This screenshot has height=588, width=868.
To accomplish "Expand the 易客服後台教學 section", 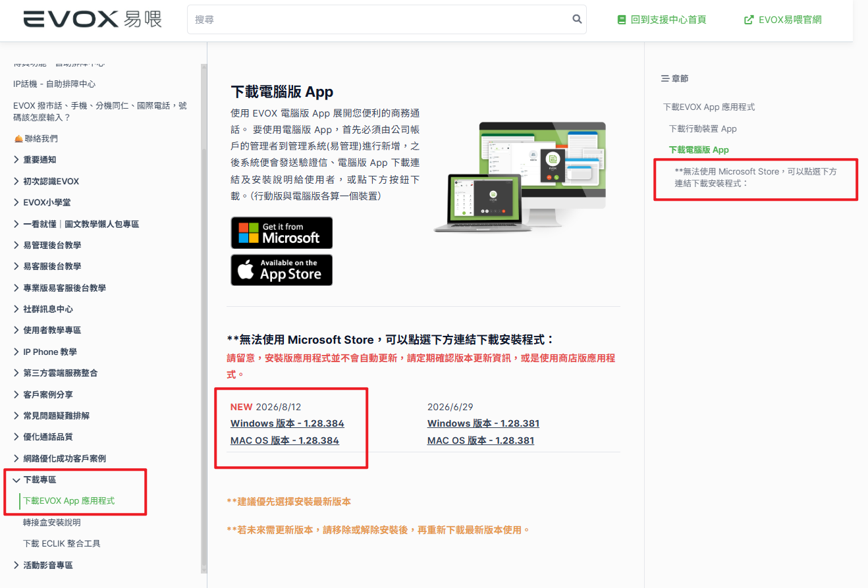I will pos(47,267).
